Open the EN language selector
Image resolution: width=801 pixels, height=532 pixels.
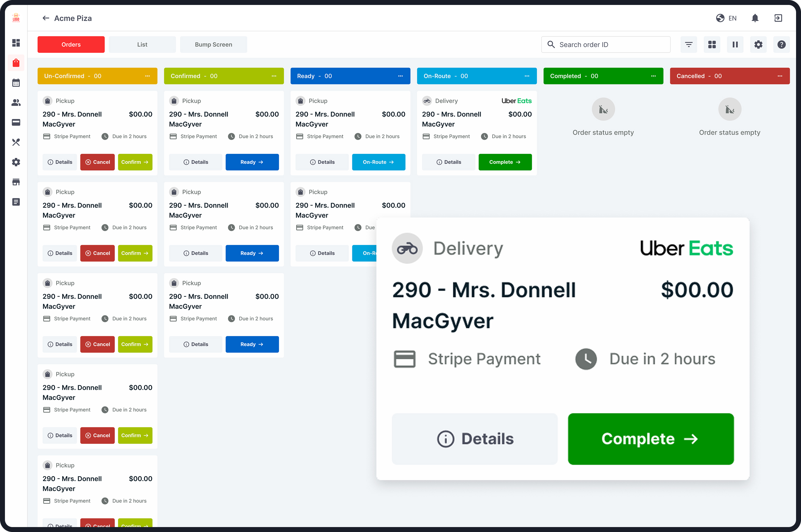pyautogui.click(x=726, y=18)
